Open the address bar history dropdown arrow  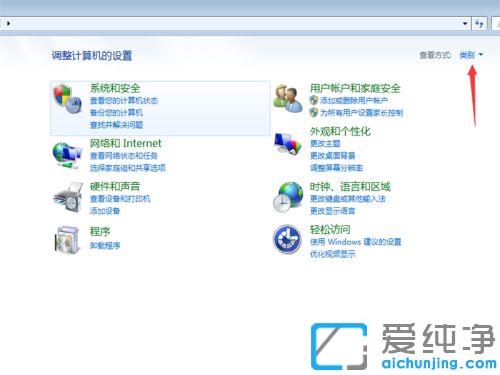tap(465, 24)
